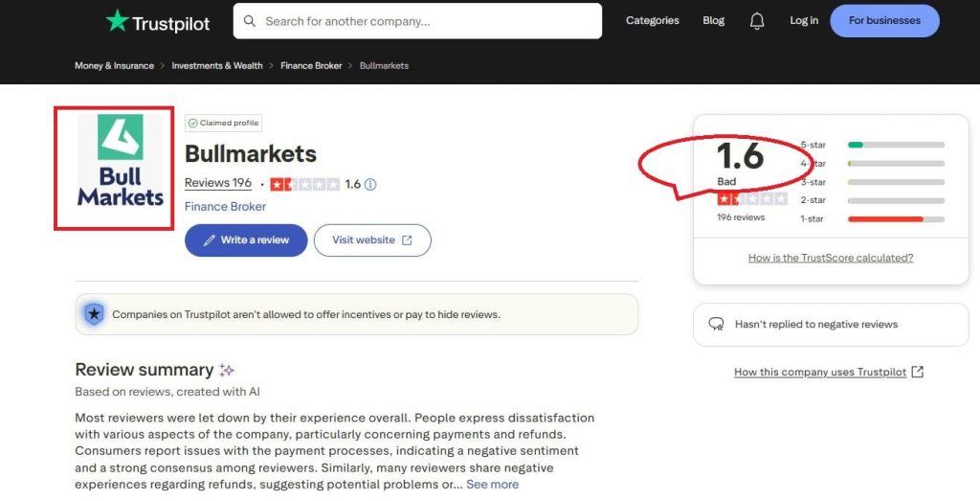Screen dimensions: 980x501
Task: Filter reviews by 5-star bar
Action: [896, 145]
